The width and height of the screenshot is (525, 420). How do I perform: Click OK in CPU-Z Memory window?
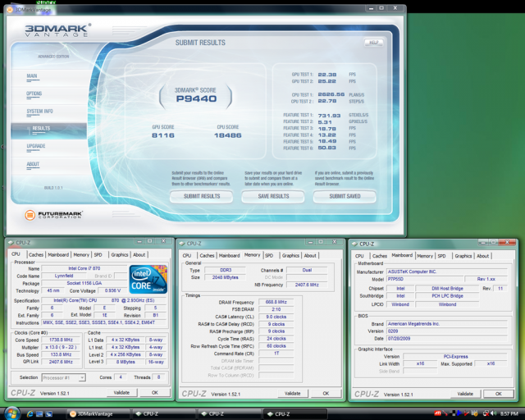click(x=326, y=394)
